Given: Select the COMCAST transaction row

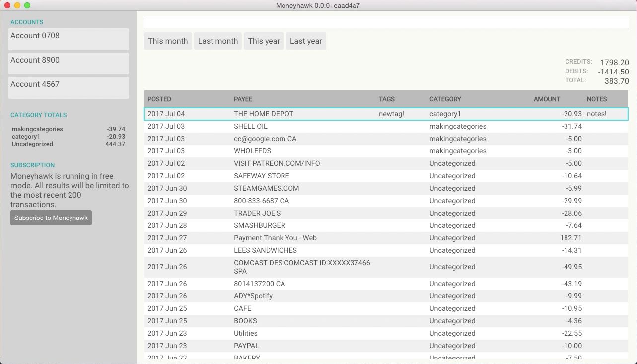Looking at the screenshot, I should tap(302, 267).
